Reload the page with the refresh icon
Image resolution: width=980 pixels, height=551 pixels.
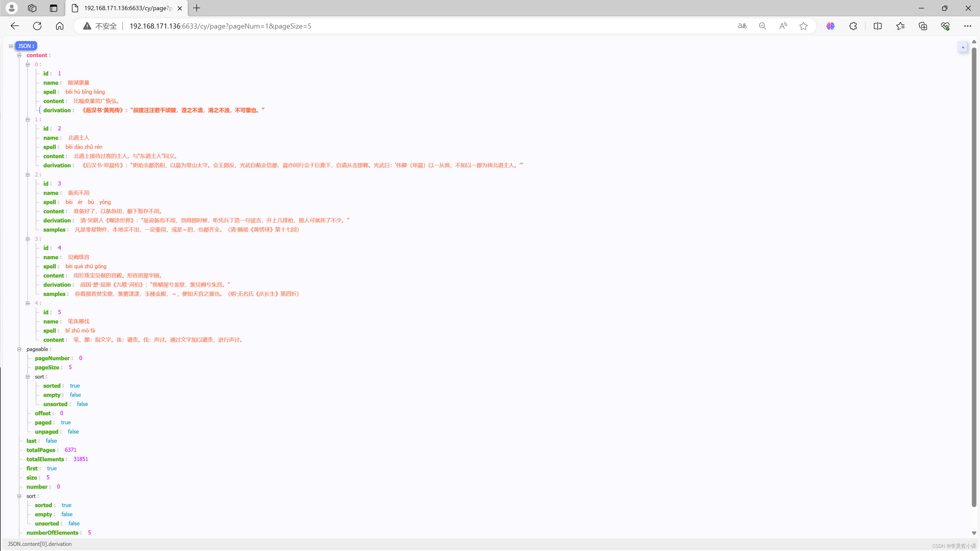[37, 26]
